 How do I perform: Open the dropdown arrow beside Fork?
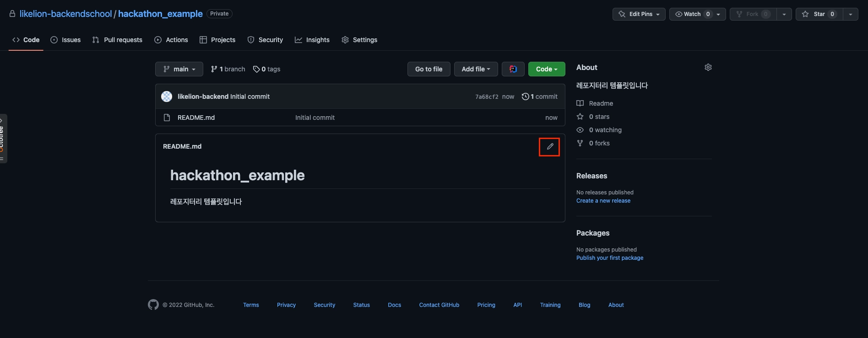(784, 14)
